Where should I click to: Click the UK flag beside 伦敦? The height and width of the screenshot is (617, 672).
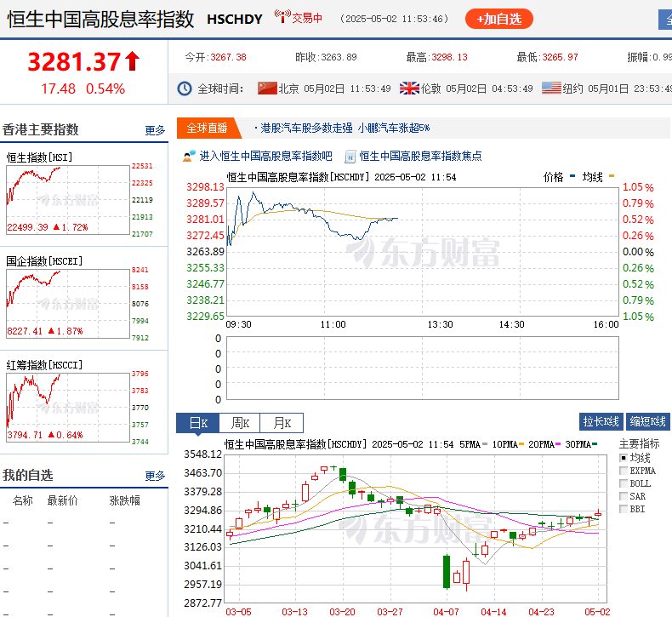(x=409, y=89)
